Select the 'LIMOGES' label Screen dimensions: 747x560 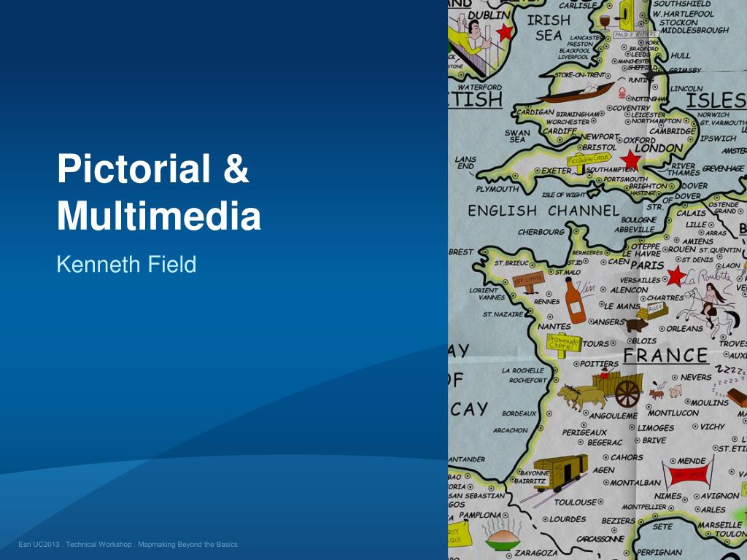tap(656, 427)
